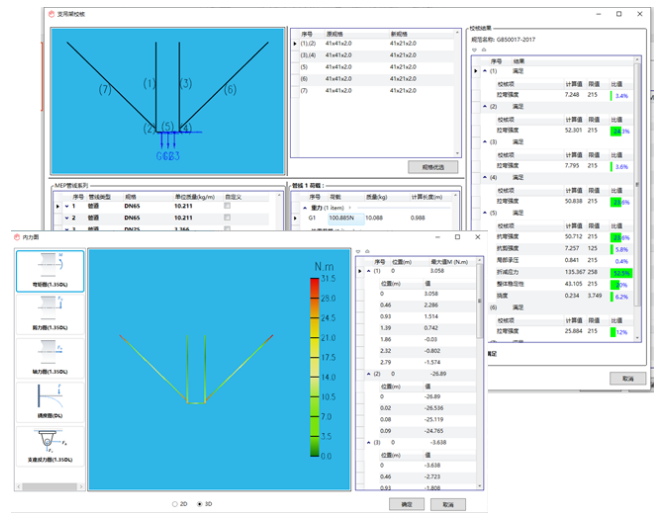The image size is (663, 531).
Task: Click the thumbnail list horizontal scrollbar
Action: (48, 485)
